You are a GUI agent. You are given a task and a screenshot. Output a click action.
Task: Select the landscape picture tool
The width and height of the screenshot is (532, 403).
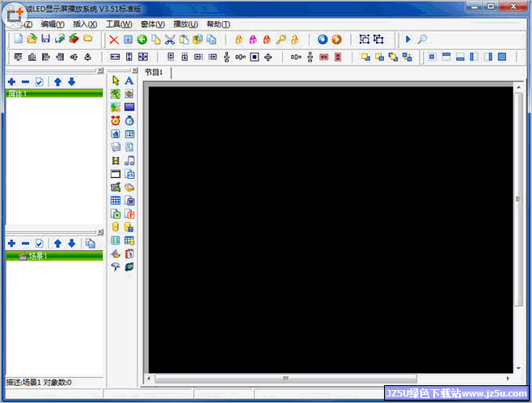pyautogui.click(x=116, y=108)
